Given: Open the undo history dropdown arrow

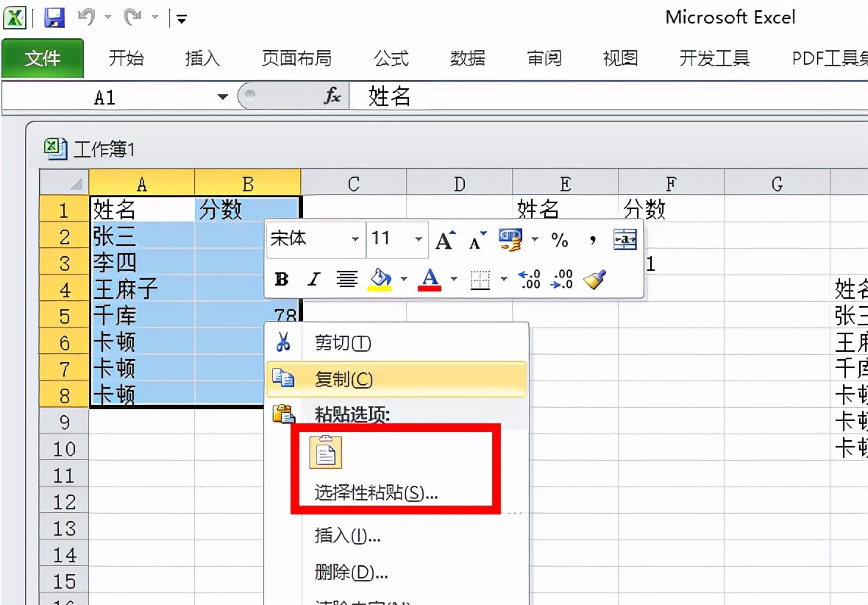Looking at the screenshot, I should click(x=108, y=18).
